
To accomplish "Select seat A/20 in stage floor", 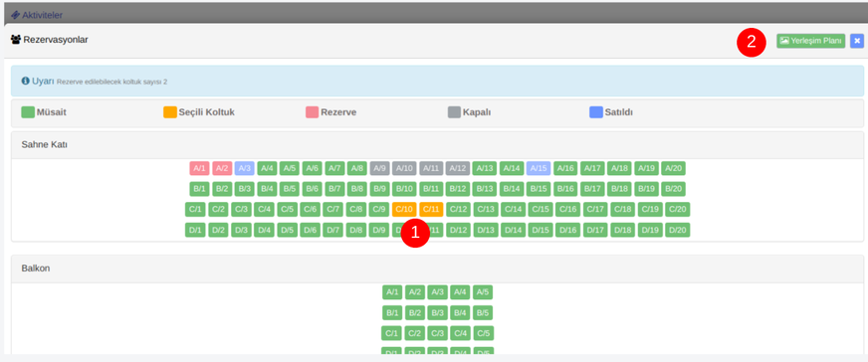I will click(x=674, y=168).
